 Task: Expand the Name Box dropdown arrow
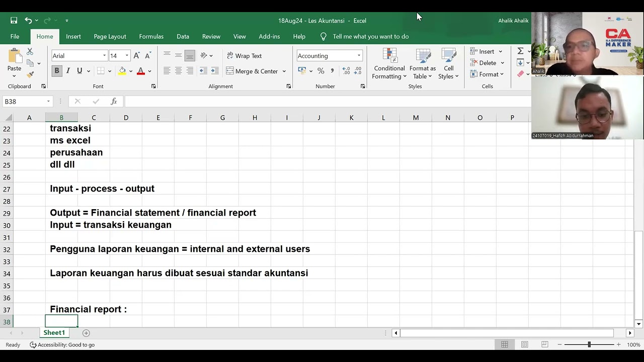tap(48, 102)
